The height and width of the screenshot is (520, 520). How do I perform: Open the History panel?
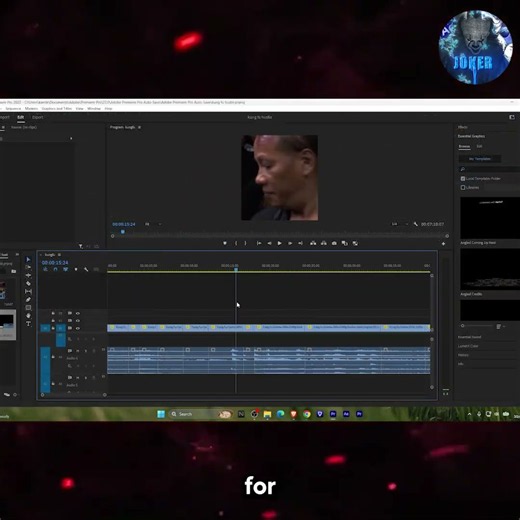(x=463, y=355)
